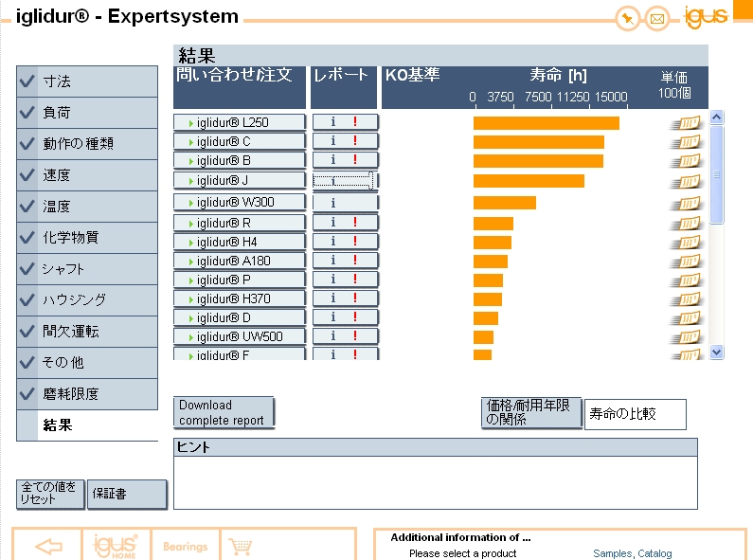Select product iglidur A180
The height and width of the screenshot is (560, 753).
click(x=239, y=261)
